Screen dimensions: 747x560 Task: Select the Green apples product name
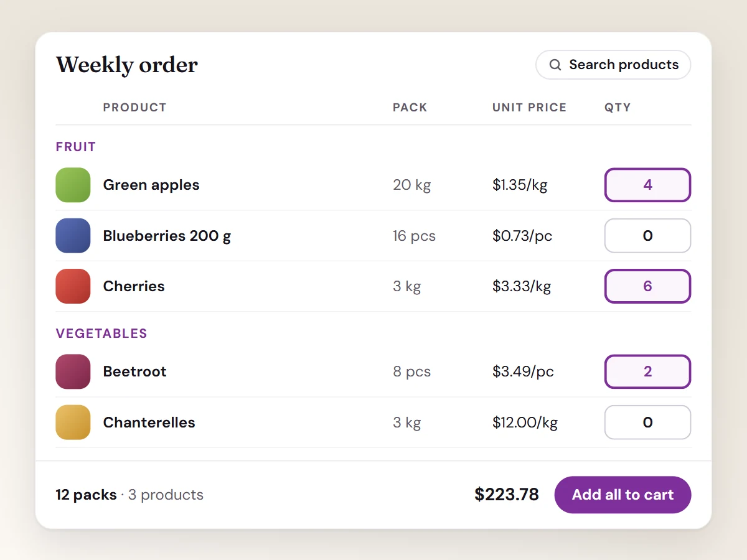coord(151,185)
